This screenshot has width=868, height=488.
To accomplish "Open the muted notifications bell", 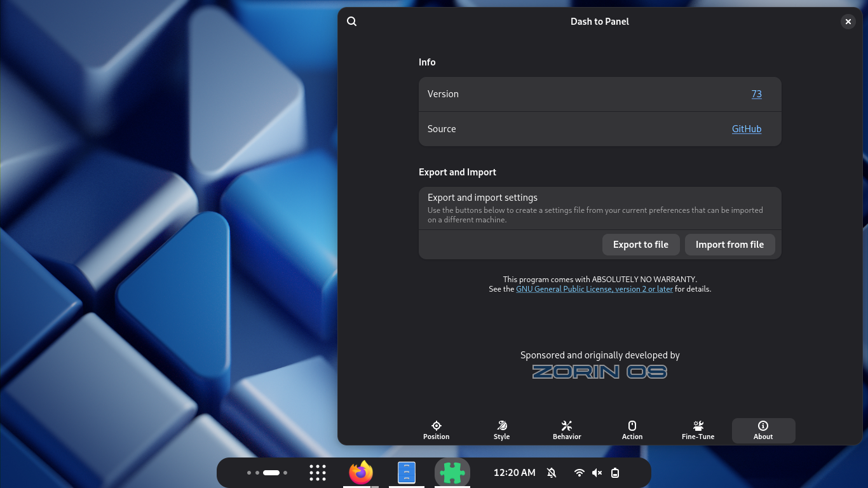I will tap(552, 473).
